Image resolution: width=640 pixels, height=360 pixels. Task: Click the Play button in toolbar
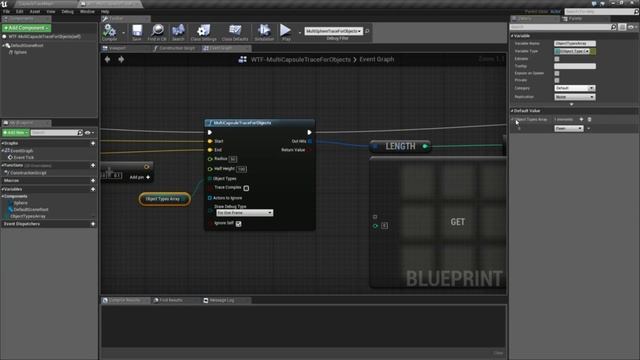click(286, 32)
